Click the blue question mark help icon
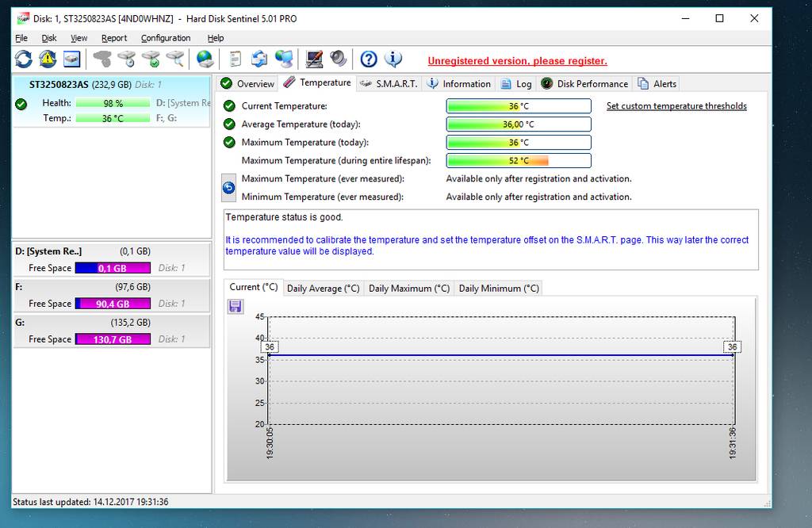The height and width of the screenshot is (528, 812). point(369,59)
